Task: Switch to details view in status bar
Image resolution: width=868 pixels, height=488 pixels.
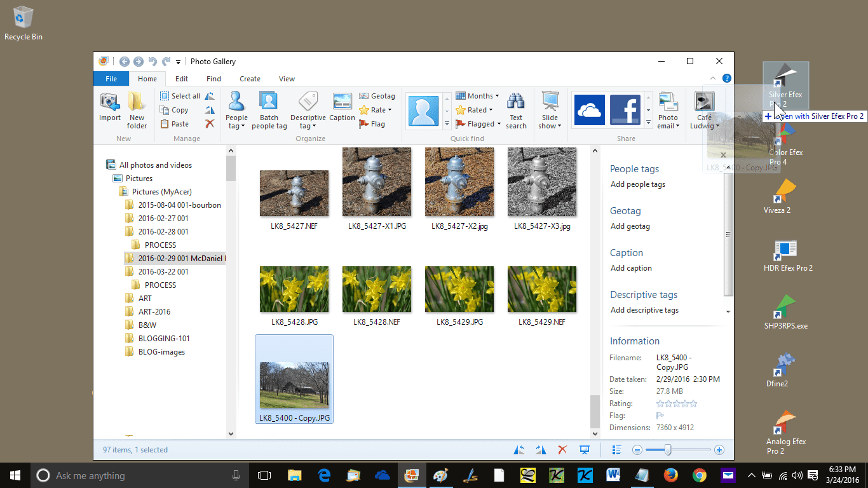Action: 616,450
